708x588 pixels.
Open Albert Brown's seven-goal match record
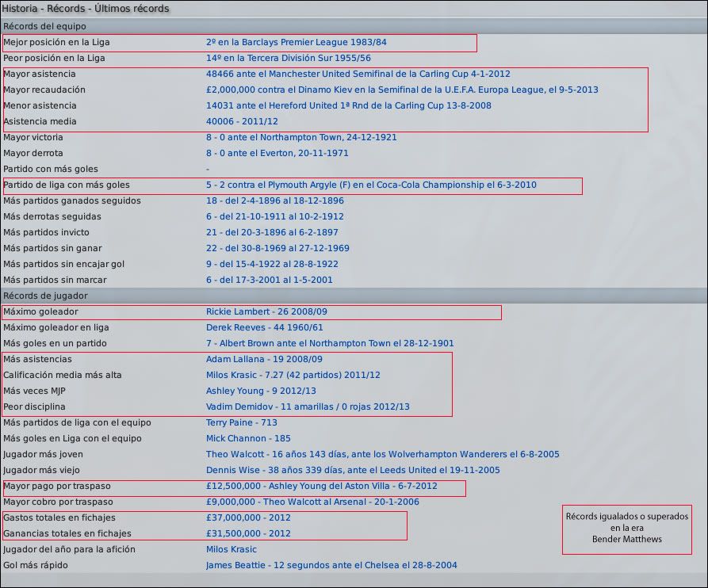[330, 343]
